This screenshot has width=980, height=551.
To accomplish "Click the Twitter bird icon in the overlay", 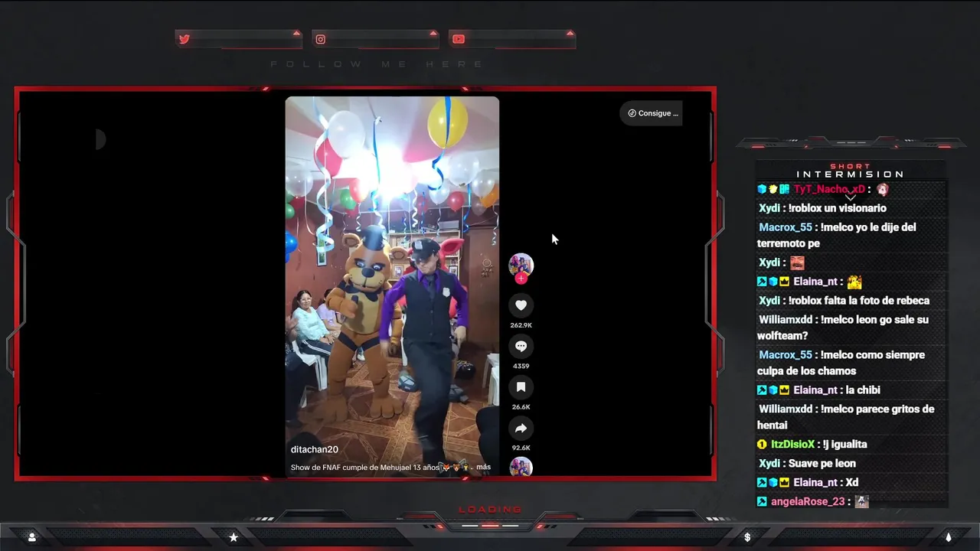I will click(x=185, y=39).
